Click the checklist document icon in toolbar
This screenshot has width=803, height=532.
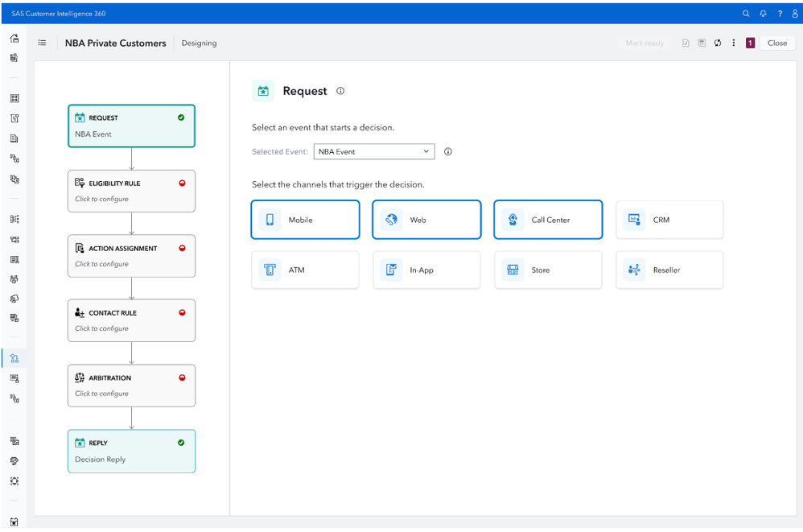pos(686,43)
